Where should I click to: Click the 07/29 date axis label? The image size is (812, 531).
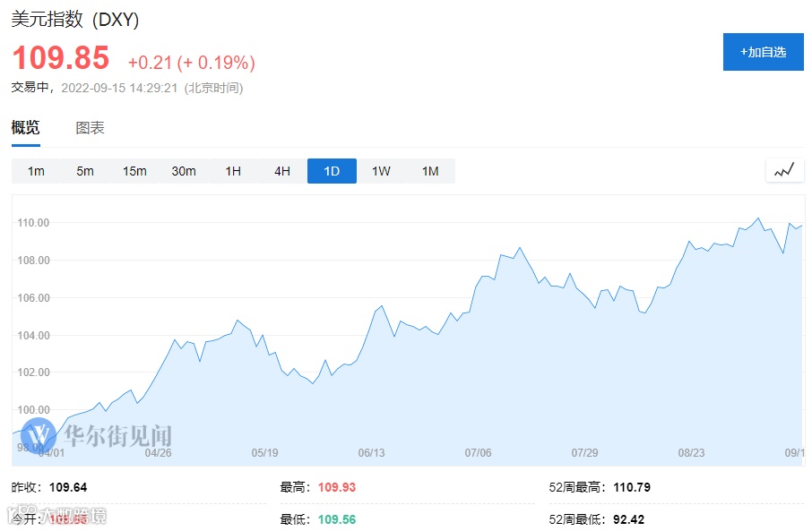pyautogui.click(x=584, y=453)
